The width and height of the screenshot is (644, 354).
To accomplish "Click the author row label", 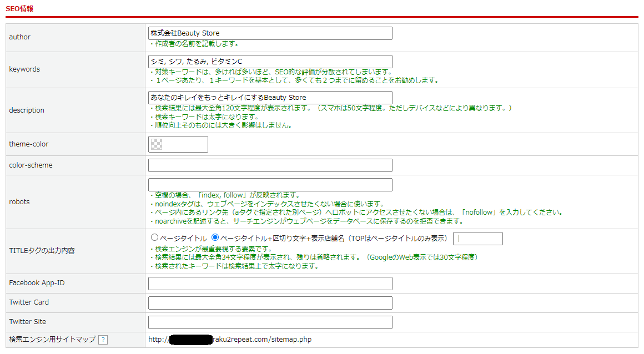I will click(x=20, y=37).
